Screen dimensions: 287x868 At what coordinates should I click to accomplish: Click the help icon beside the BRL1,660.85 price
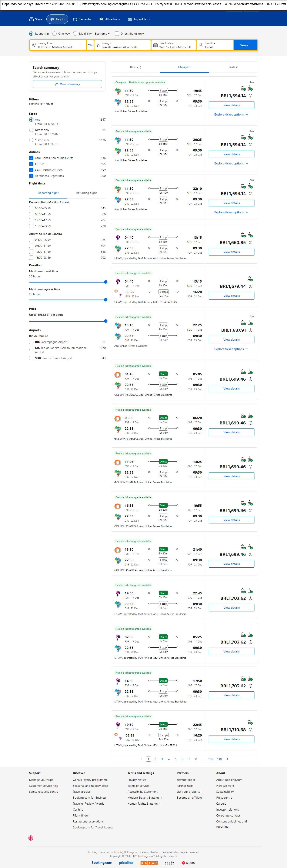(x=250, y=243)
